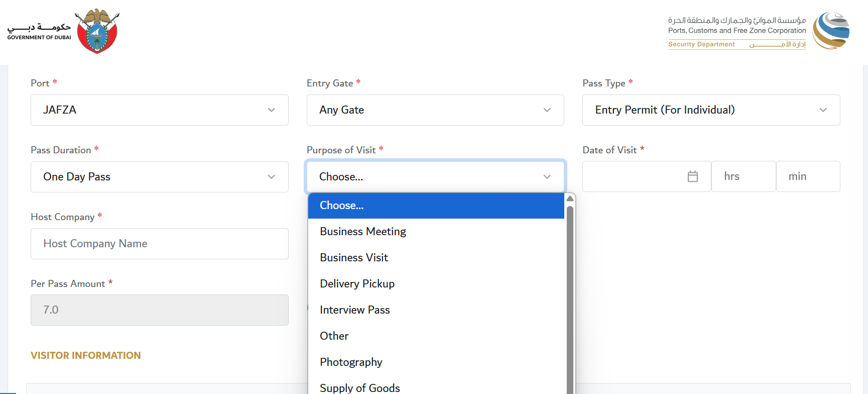Click the Government of Dubai logo
This screenshot has height=394, width=868.
(x=63, y=31)
